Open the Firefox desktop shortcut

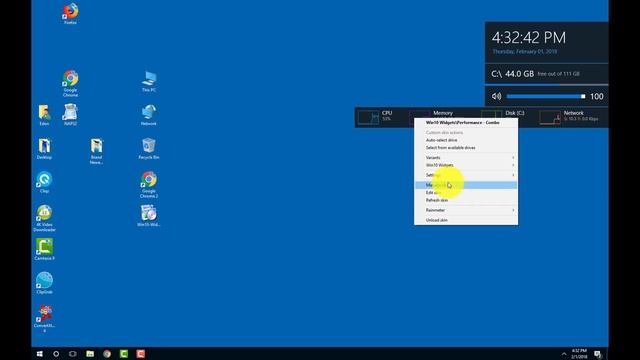tap(70, 13)
